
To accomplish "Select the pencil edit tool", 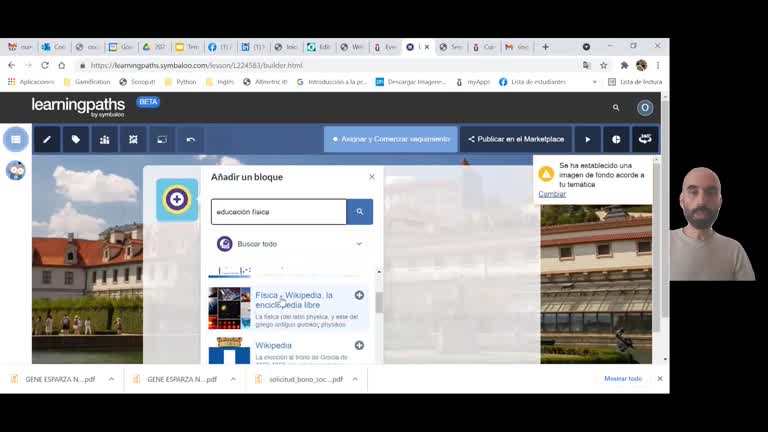I will coord(47,140).
